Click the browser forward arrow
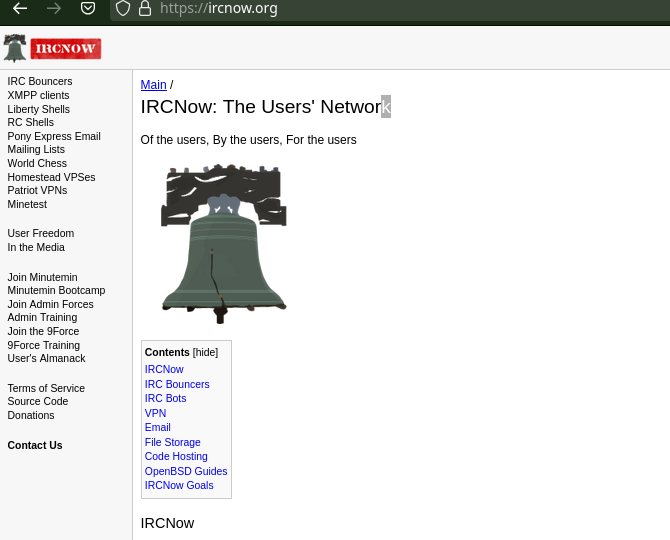Screen dimensions: 670x540 click(x=54, y=9)
